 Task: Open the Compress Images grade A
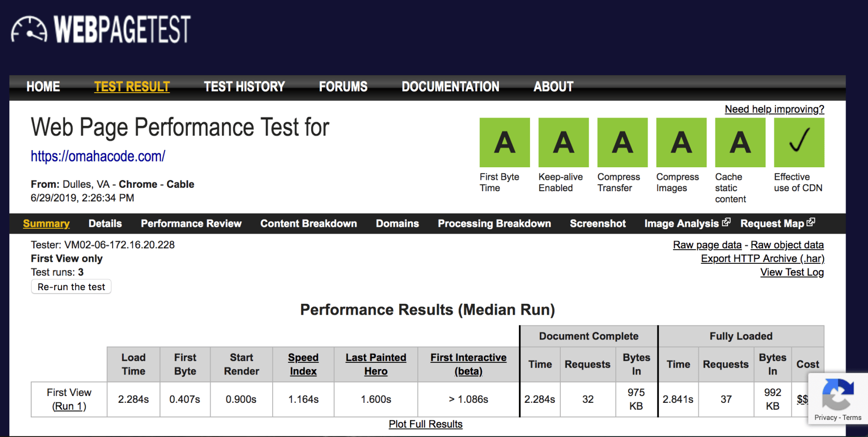[x=681, y=142]
